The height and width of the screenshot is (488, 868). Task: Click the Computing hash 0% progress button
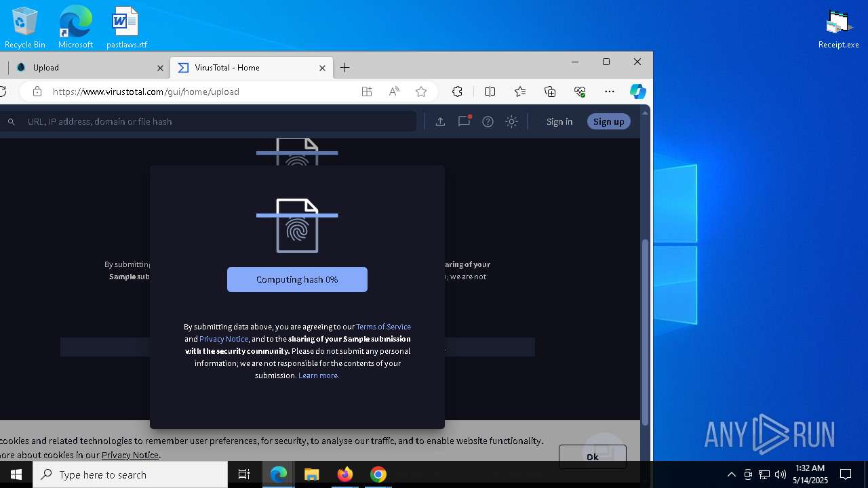tap(297, 279)
